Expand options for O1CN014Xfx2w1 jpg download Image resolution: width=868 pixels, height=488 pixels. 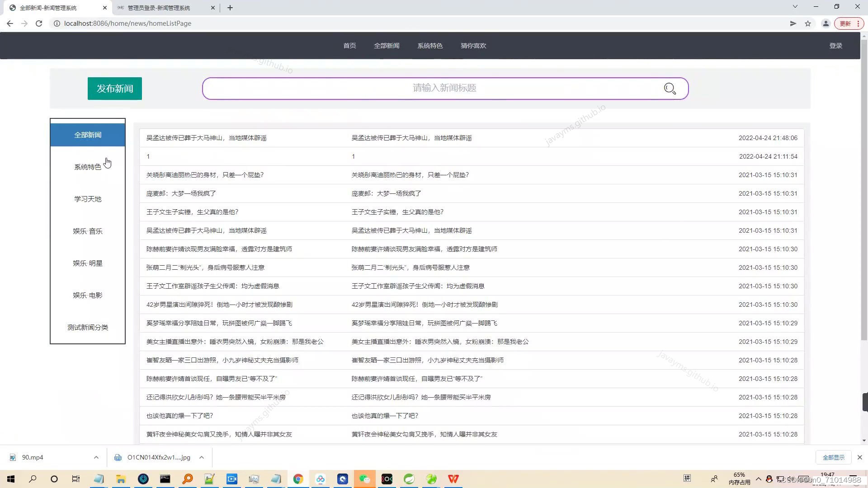click(x=202, y=458)
